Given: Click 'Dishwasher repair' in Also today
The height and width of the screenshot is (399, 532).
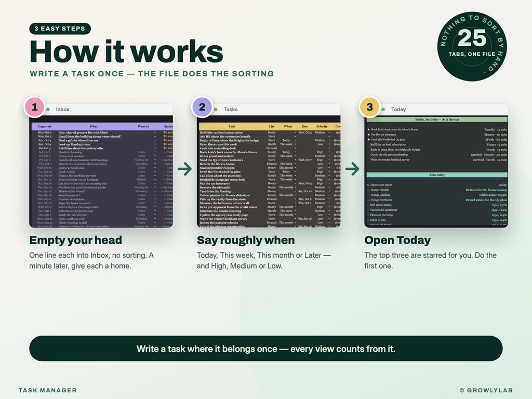Looking at the screenshot, I should tap(493, 195).
